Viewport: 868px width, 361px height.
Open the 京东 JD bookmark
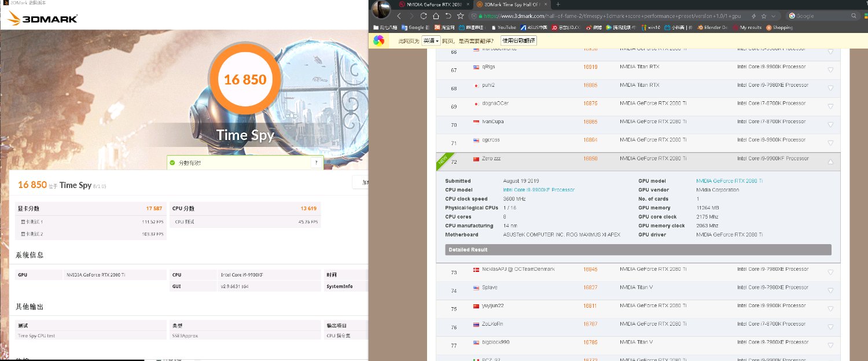(x=565, y=27)
